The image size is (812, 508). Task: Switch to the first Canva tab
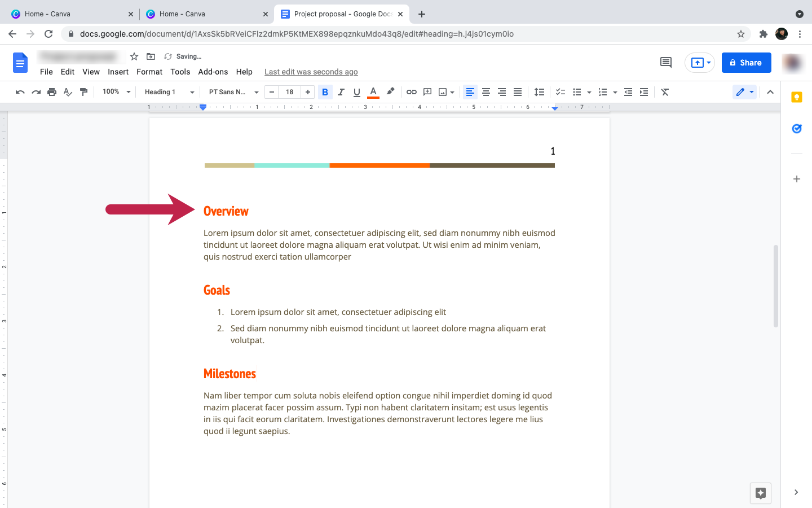tap(68, 14)
